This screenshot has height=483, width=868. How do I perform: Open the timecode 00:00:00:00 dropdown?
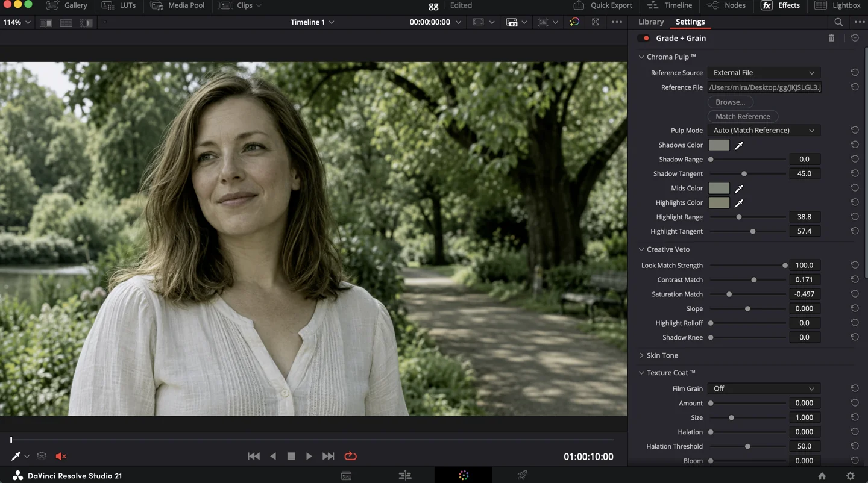[x=435, y=22]
